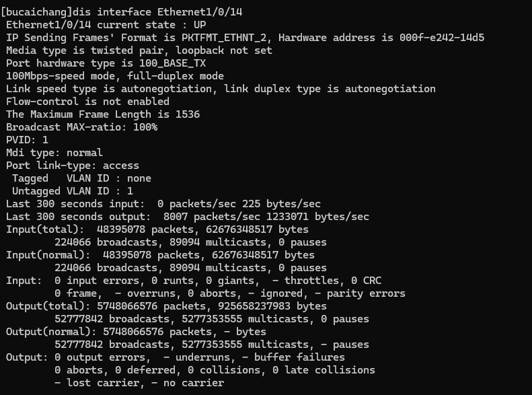Viewport: 532px width, 395px height.
Task: Click the 'Flow-control is not enabled' line
Action: point(88,102)
